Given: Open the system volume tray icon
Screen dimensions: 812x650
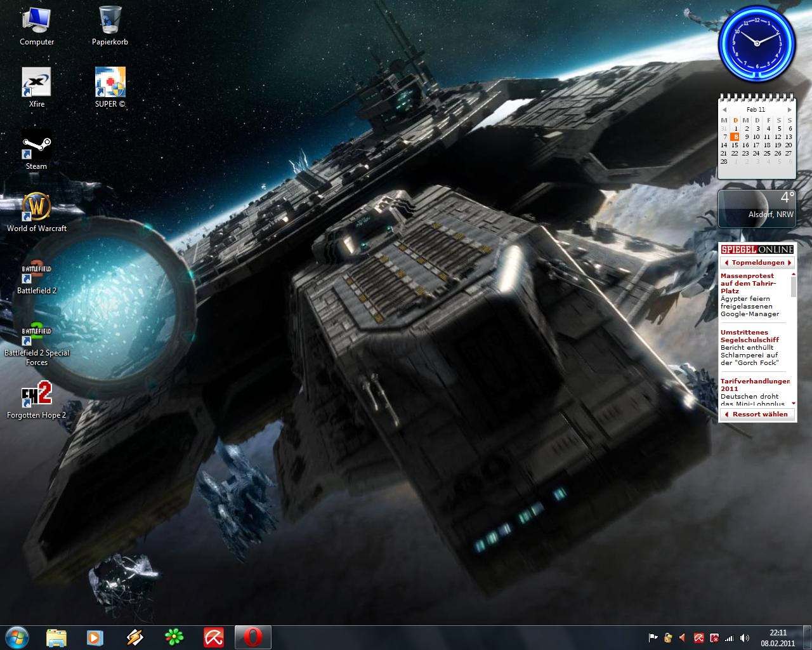Looking at the screenshot, I should point(744,638).
